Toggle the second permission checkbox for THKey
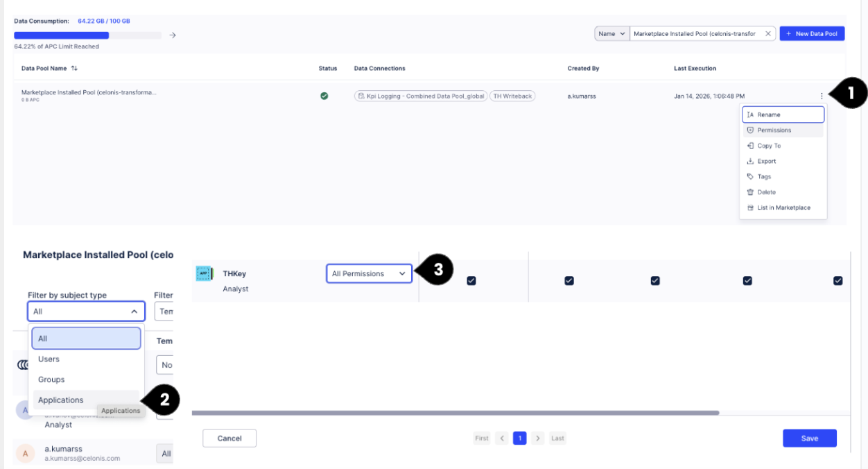This screenshot has width=868, height=469. tap(569, 281)
